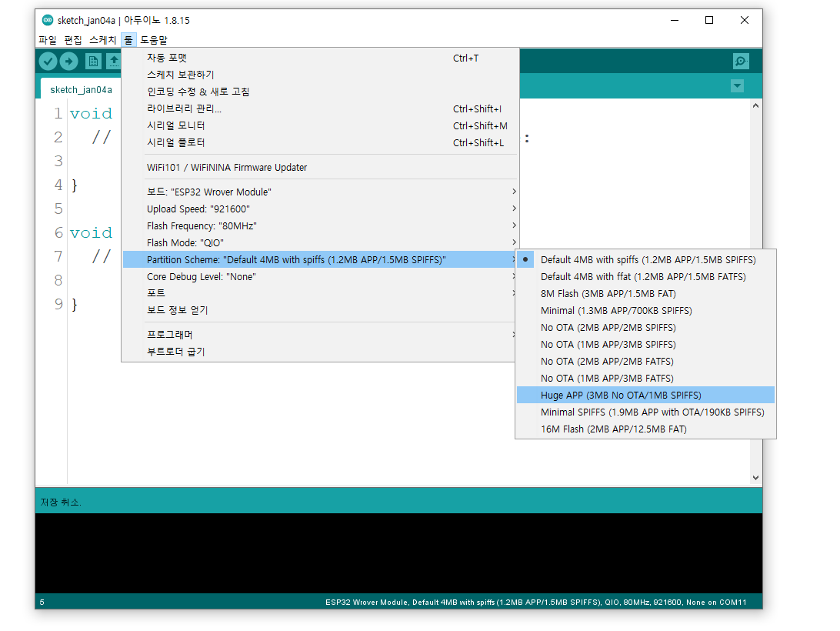
Task: Expand the Flash Frequency "80MHz" submenu
Action: [320, 225]
